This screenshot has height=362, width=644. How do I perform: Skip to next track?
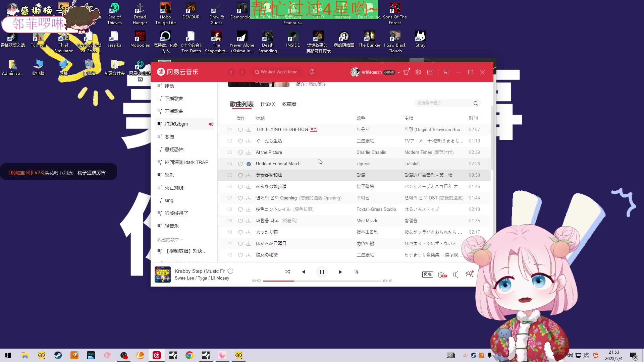[340, 272]
